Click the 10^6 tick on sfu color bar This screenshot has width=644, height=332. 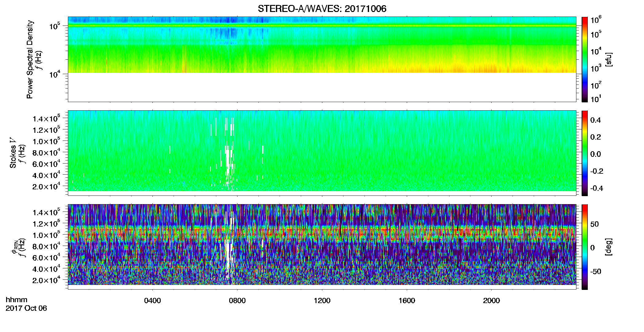click(596, 20)
